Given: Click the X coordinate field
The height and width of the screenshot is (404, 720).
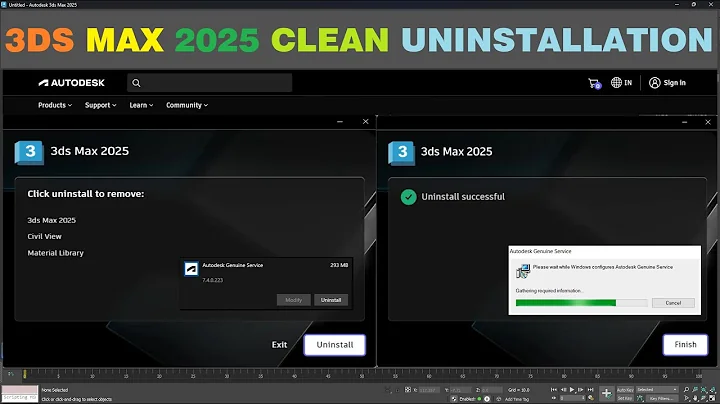Looking at the screenshot, I should tap(429, 390).
